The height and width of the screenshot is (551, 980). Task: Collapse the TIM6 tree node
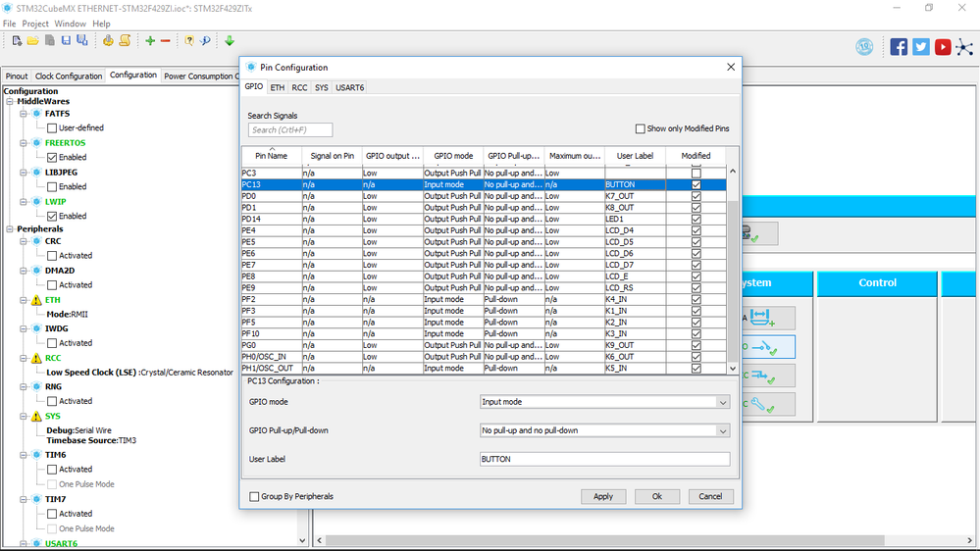24,456
